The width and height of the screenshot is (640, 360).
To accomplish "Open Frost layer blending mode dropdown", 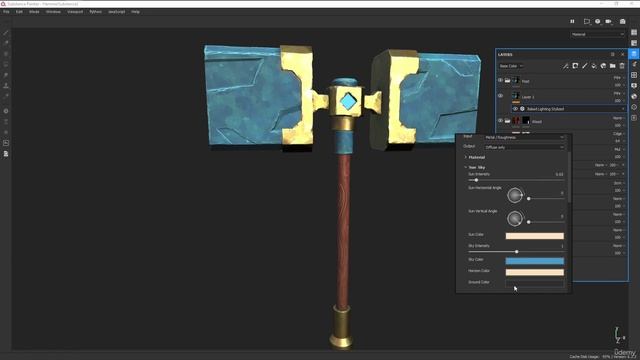I will click(618, 78).
